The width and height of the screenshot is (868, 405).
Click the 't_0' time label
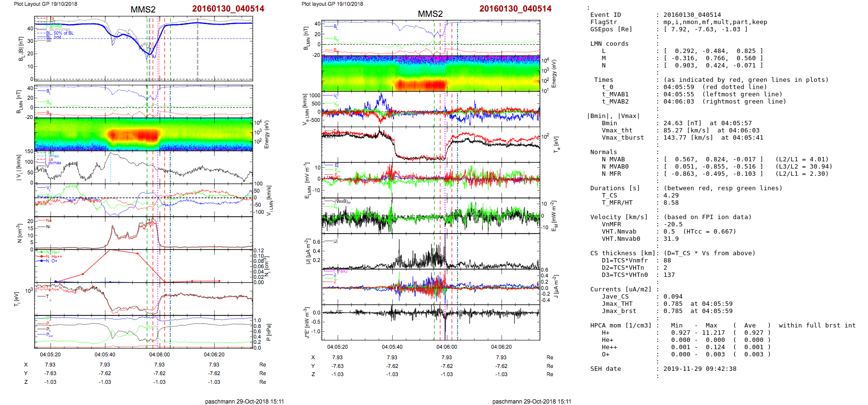tap(607, 87)
